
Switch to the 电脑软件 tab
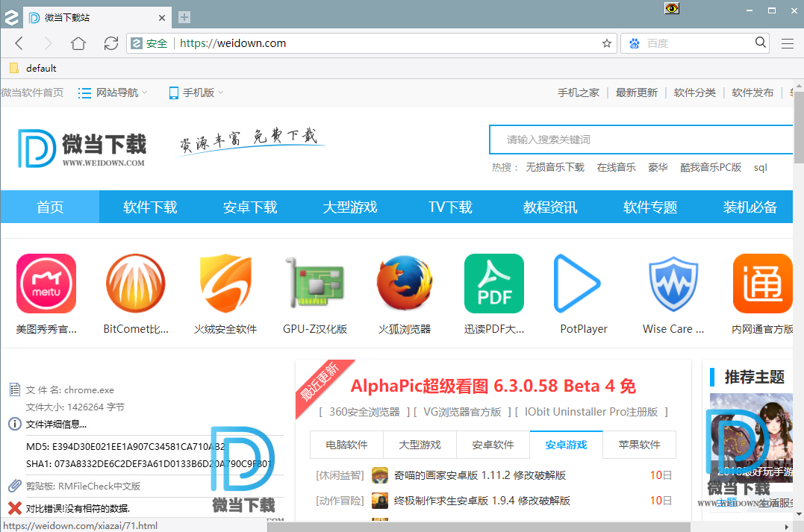tap(346, 445)
